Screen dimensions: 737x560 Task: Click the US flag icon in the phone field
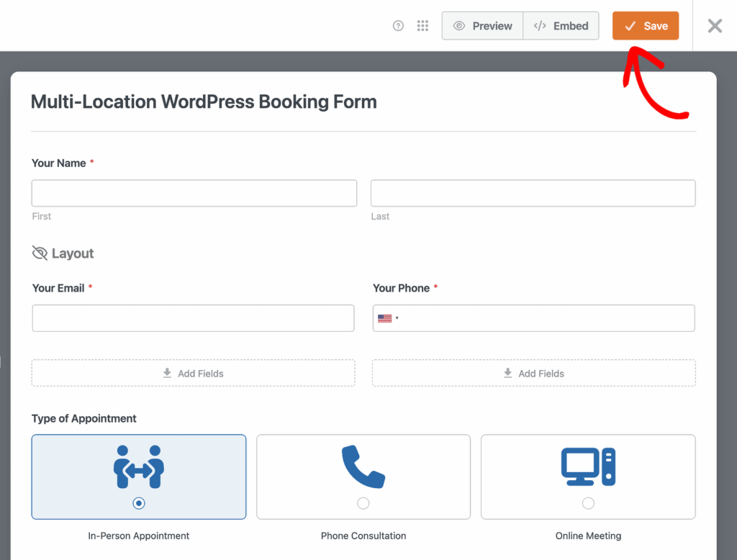(386, 317)
